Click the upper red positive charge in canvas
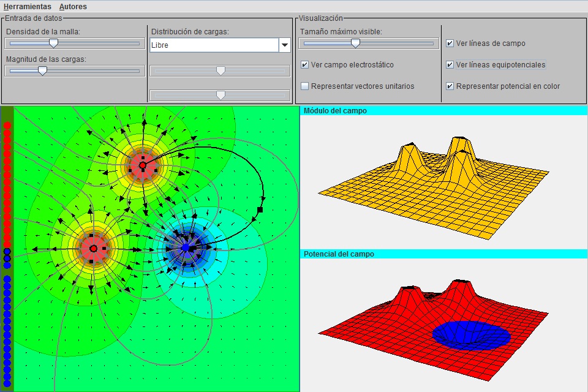This screenshot has width=588, height=392. coord(142,165)
